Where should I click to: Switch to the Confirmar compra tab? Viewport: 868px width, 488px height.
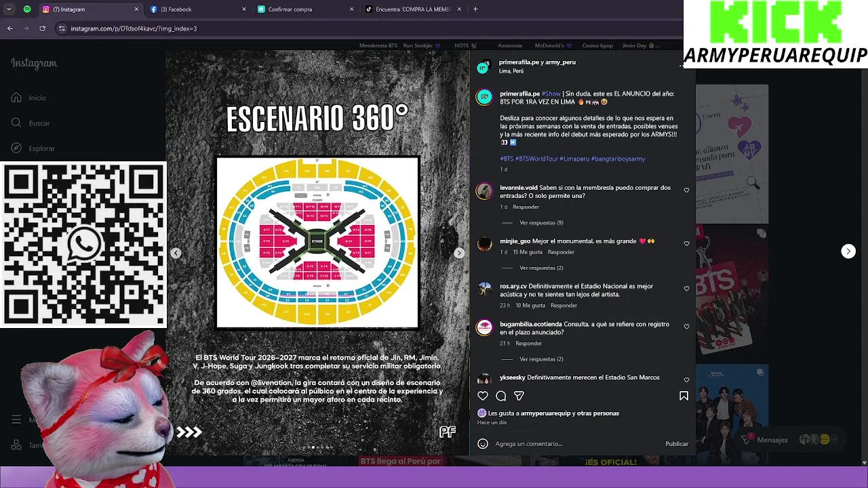(x=307, y=9)
